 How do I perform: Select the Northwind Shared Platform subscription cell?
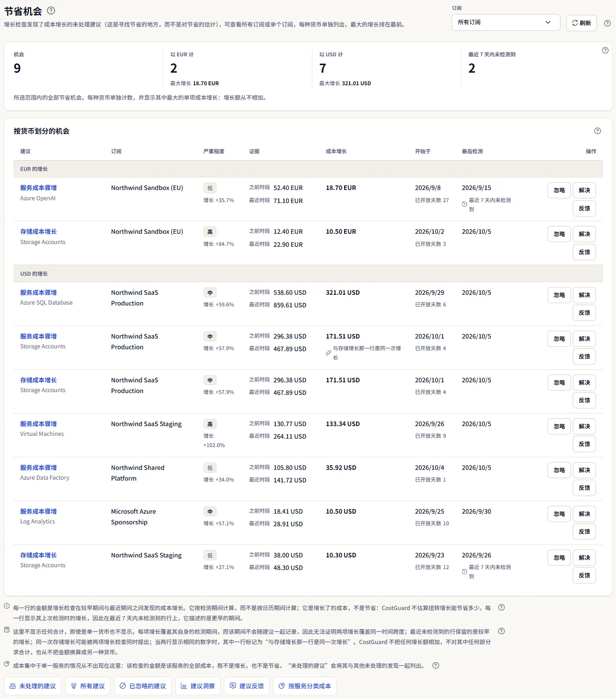tap(138, 473)
